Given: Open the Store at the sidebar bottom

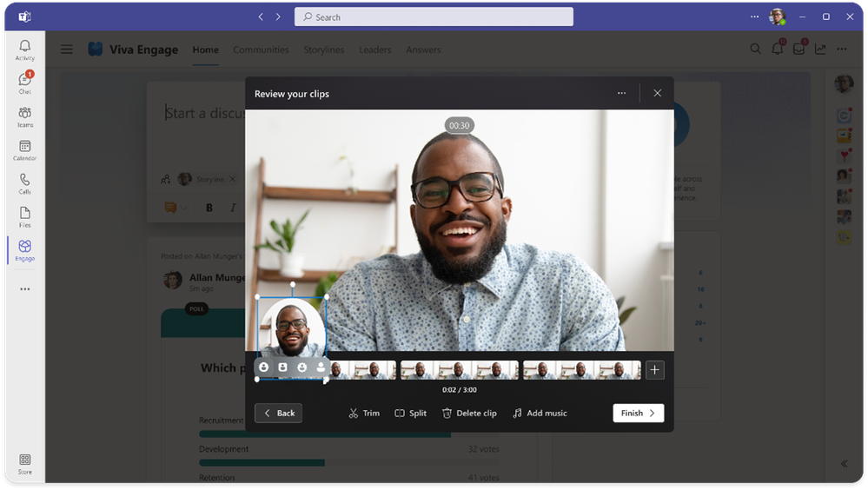Looking at the screenshot, I should point(25,464).
